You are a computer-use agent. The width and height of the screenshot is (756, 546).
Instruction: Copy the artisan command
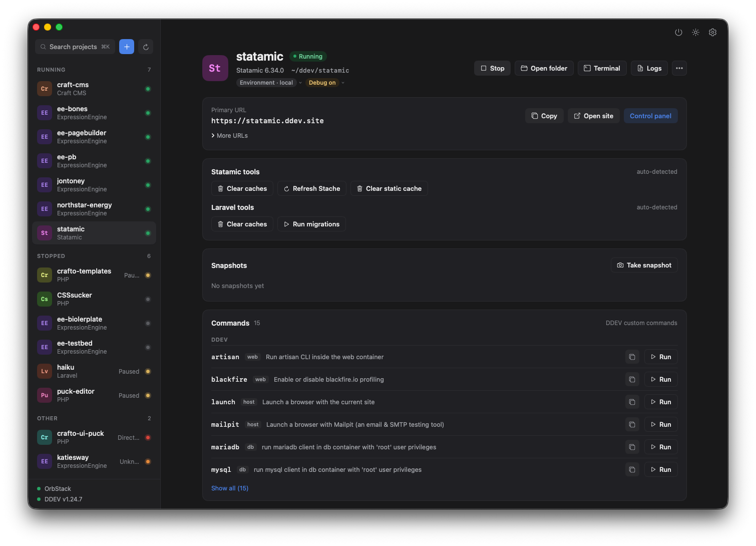(x=632, y=357)
